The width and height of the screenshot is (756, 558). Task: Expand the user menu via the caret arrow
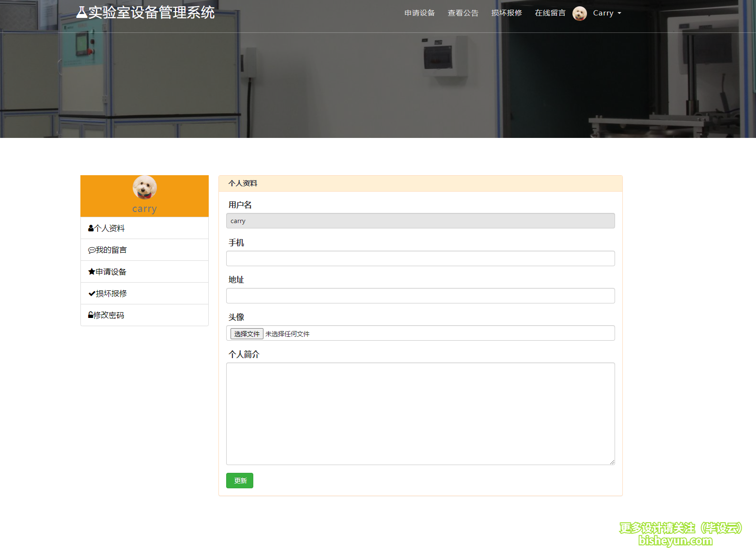[x=619, y=14]
